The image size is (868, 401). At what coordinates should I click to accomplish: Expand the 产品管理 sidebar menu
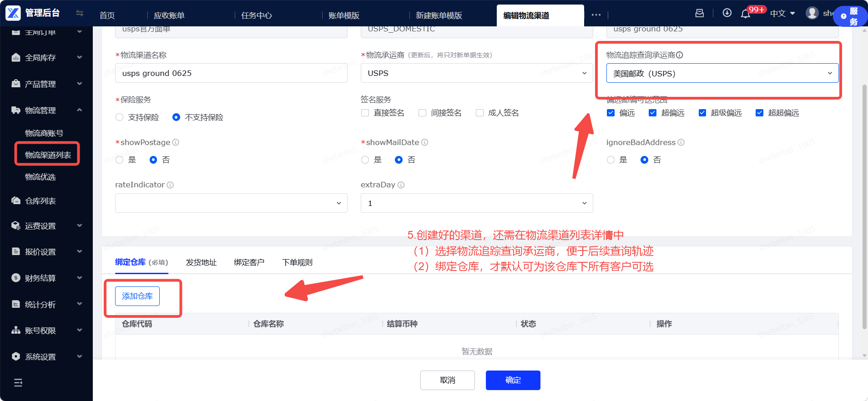coord(80,84)
